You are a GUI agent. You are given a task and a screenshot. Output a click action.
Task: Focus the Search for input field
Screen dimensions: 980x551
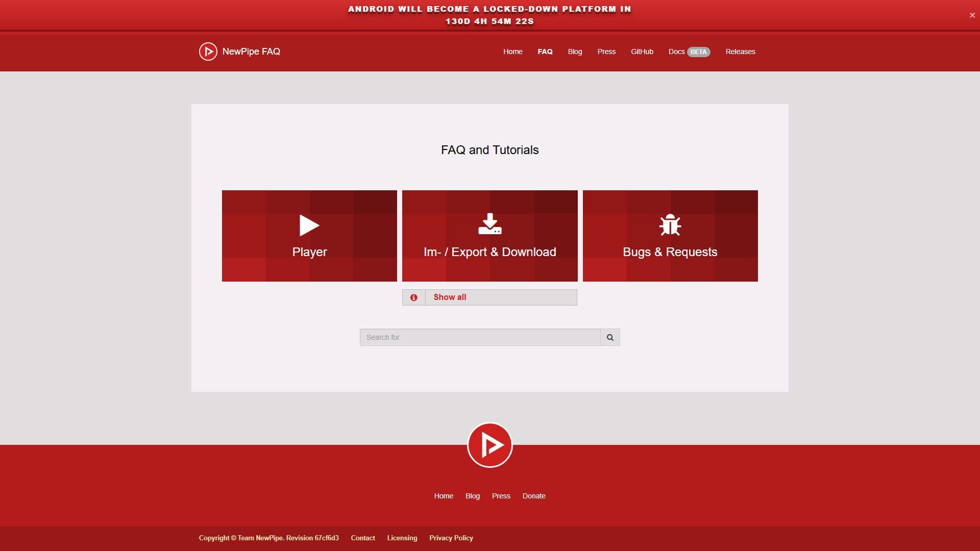pyautogui.click(x=480, y=337)
